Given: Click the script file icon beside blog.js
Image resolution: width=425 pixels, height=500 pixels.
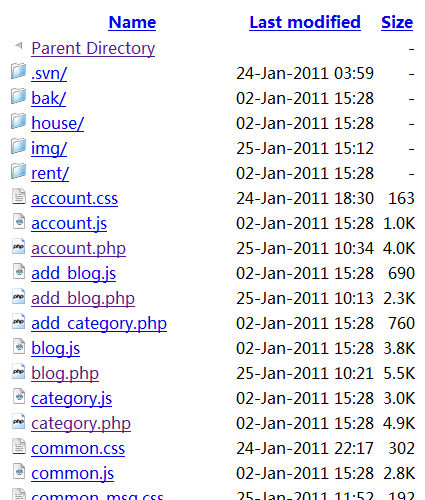Looking at the screenshot, I should [19, 346].
